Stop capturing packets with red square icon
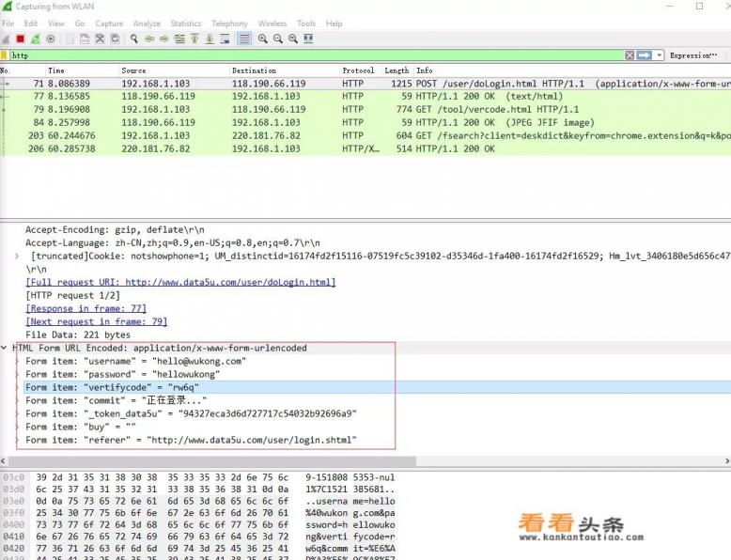The width and height of the screenshot is (731, 560). (20, 39)
